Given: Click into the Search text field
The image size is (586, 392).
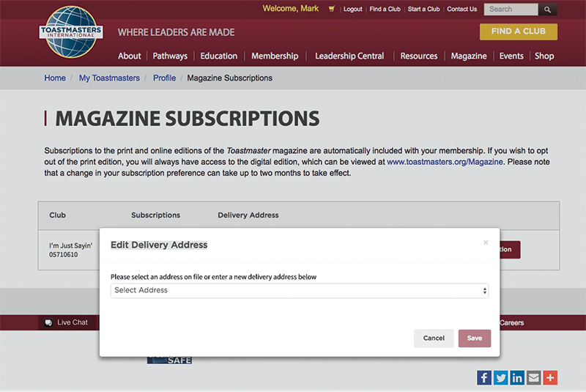Looking at the screenshot, I should (x=511, y=10).
